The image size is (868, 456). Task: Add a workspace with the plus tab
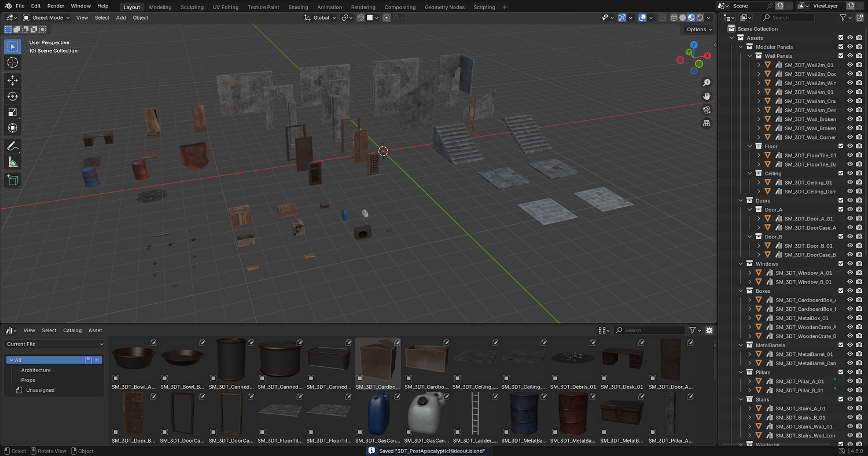click(x=505, y=7)
